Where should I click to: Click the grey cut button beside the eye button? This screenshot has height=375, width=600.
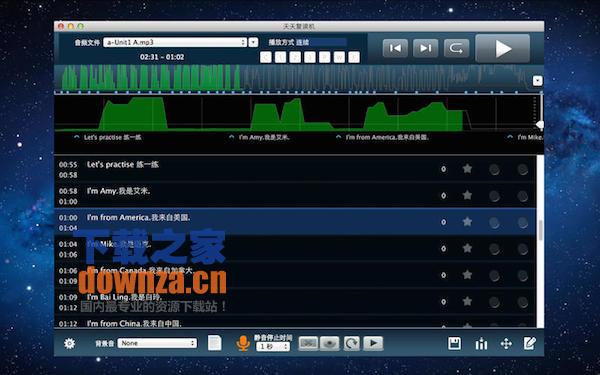click(x=308, y=343)
